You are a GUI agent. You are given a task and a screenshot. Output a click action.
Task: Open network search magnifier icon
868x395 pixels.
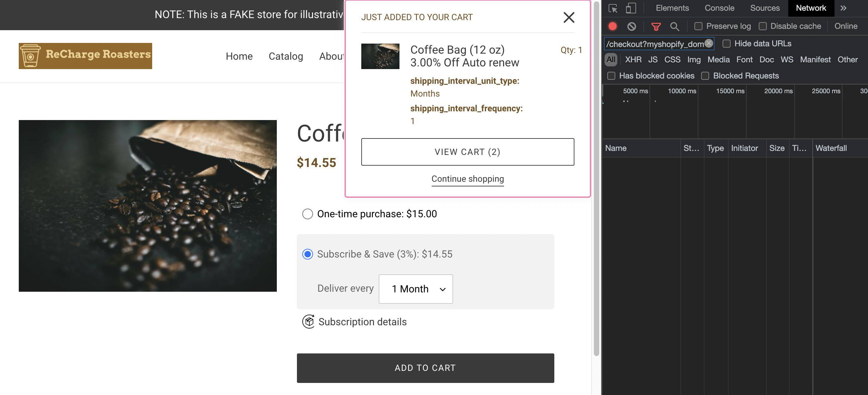point(674,26)
